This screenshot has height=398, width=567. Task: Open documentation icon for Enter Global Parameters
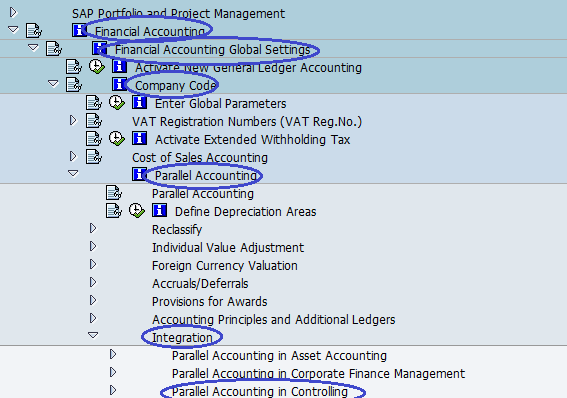click(94, 103)
